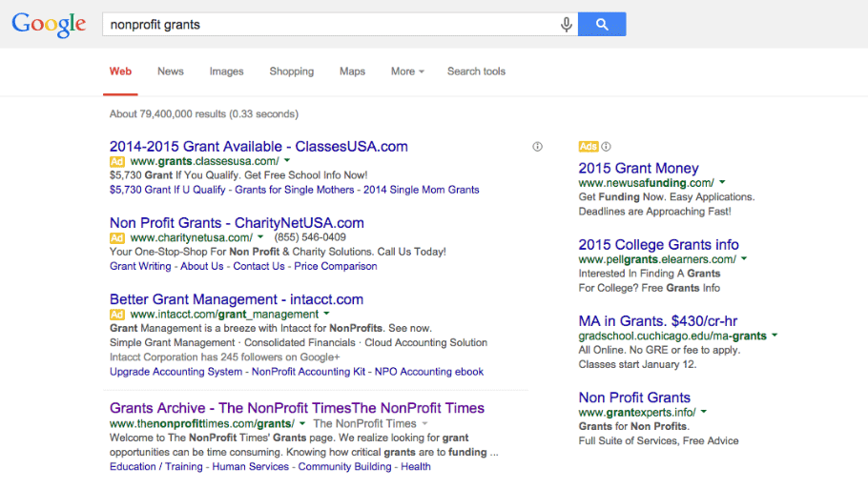This screenshot has width=868, height=489.
Task: Click Upgrade Accounting System sitelink
Action: click(x=176, y=372)
